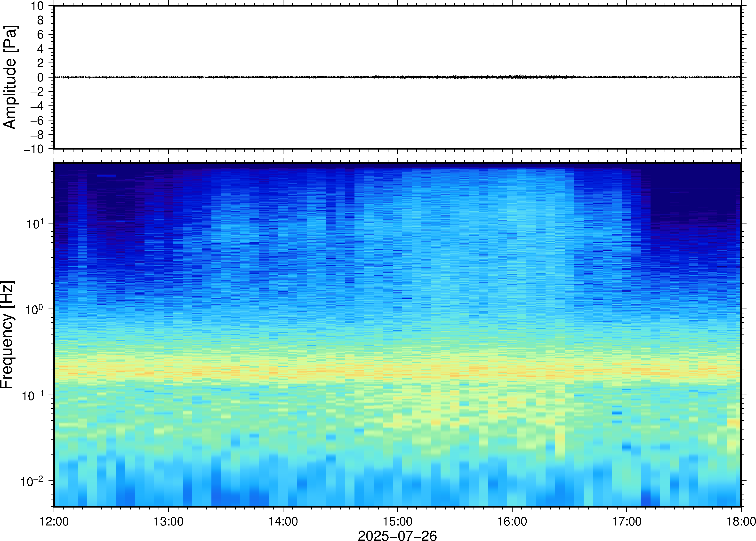The width and height of the screenshot is (756, 541).
Task: Click the amplitude tick label 2
Action: pyautogui.click(x=41, y=63)
